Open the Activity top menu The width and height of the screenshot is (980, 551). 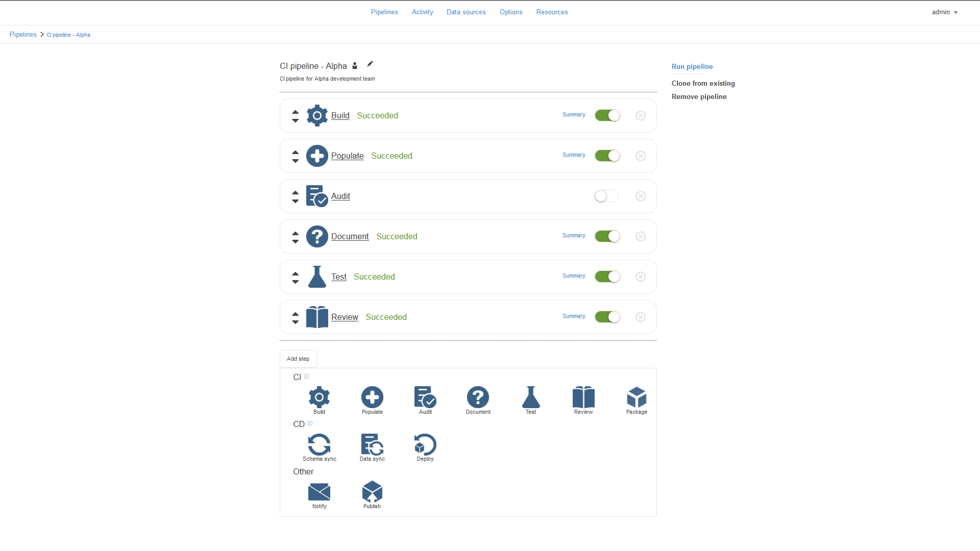422,12
